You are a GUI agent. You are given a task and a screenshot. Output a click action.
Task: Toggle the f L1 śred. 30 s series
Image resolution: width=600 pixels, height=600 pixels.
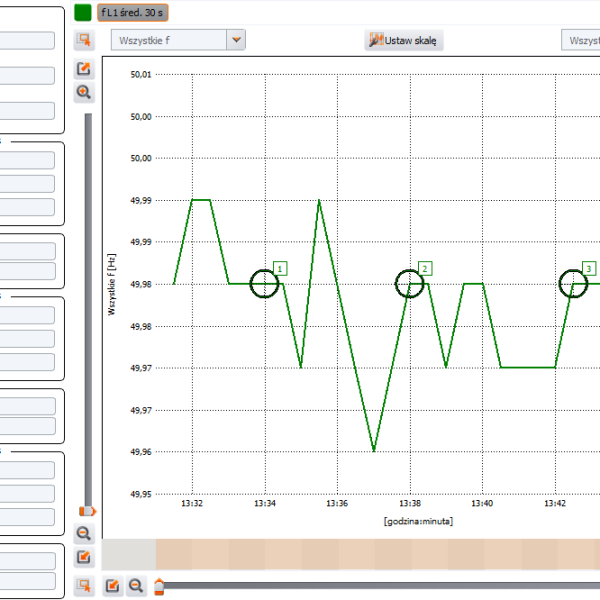point(132,13)
